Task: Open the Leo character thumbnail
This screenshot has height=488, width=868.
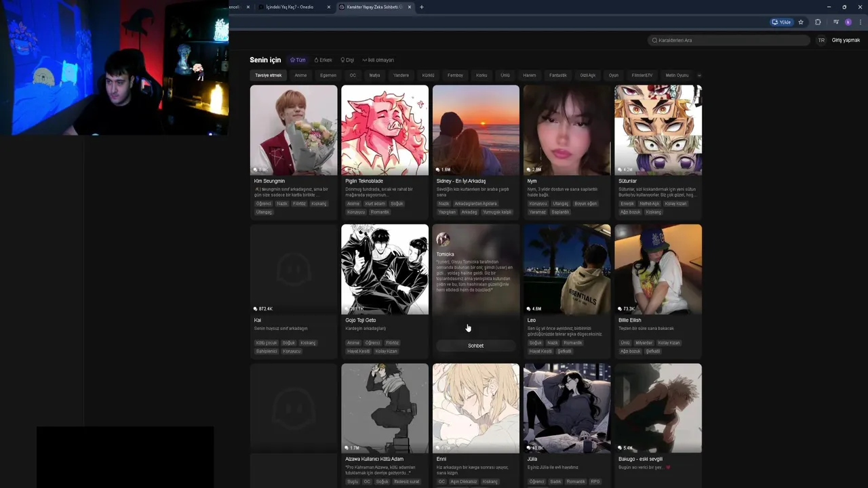Action: click(567, 269)
